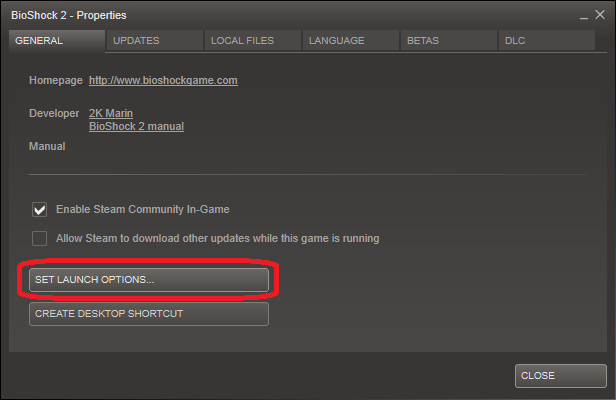Click the Manual label text
This screenshot has height=400, width=616.
(x=47, y=146)
